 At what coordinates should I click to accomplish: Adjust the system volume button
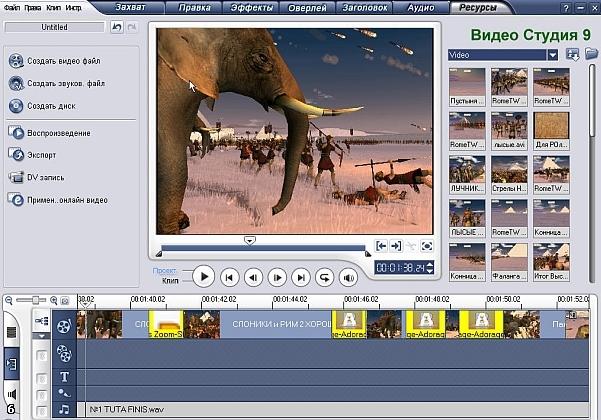click(348, 277)
